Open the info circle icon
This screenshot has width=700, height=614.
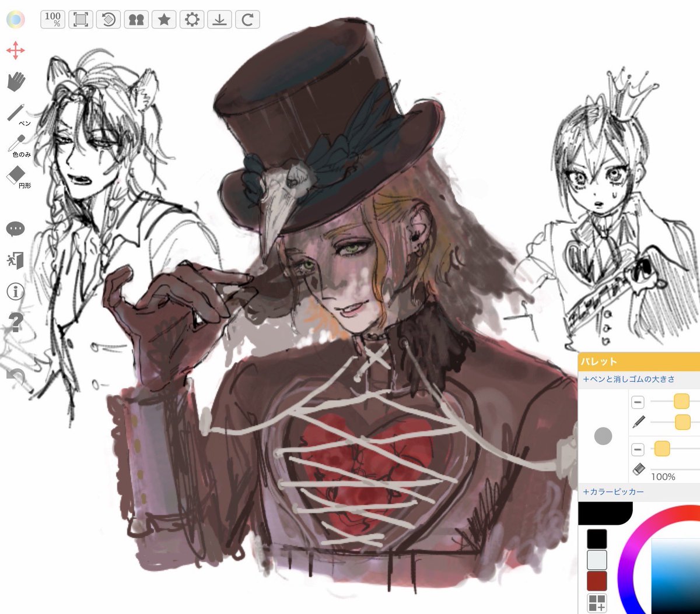(15, 291)
